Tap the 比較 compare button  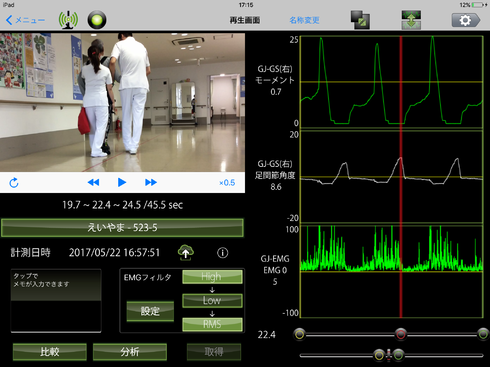(x=50, y=352)
